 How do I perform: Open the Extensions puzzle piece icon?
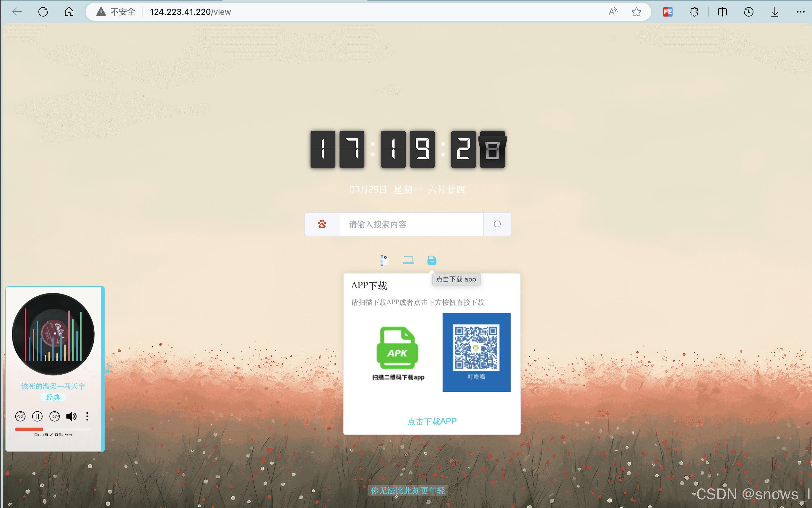pyautogui.click(x=694, y=12)
